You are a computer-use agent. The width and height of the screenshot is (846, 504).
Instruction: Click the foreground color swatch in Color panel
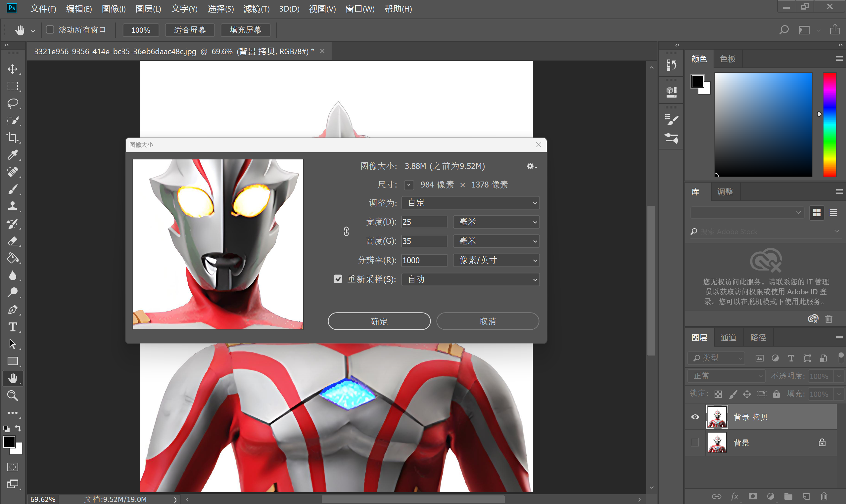click(697, 81)
